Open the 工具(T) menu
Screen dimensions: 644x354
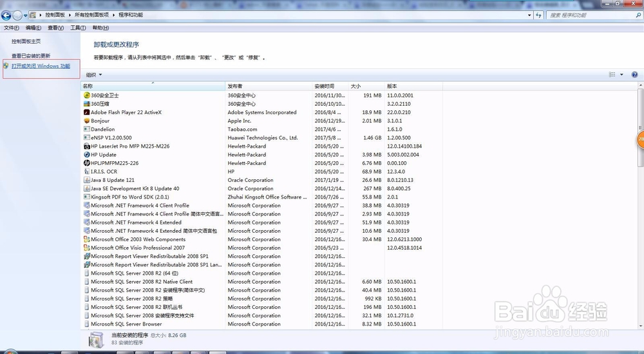click(x=78, y=28)
